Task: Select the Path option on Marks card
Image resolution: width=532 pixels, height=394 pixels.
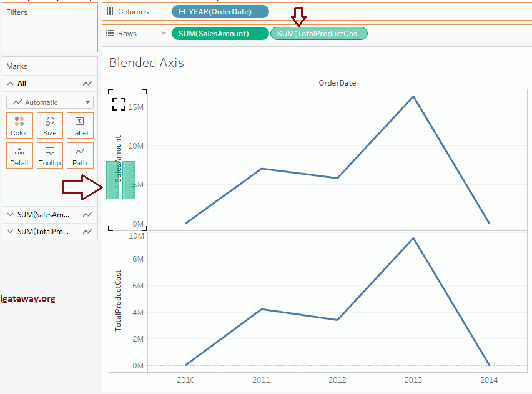Action: pos(80,155)
